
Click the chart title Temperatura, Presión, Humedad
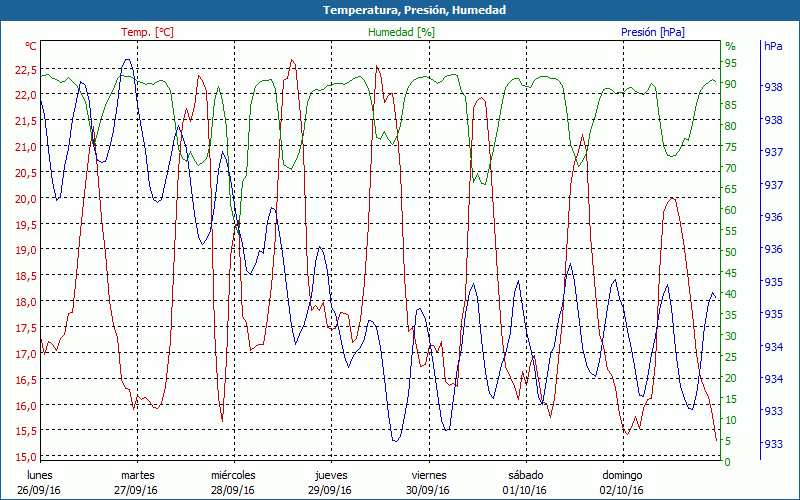pos(400,10)
